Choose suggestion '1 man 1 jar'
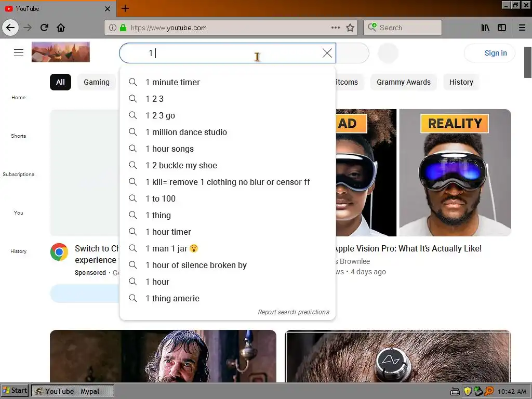Screen dimensions: 532x399 (x=228, y=248)
